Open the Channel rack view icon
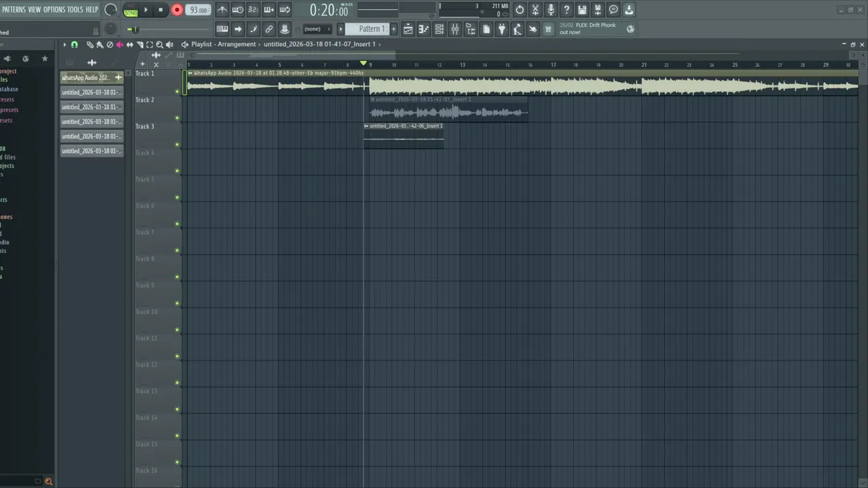Viewport: 868px width, 488px height. pos(439,29)
